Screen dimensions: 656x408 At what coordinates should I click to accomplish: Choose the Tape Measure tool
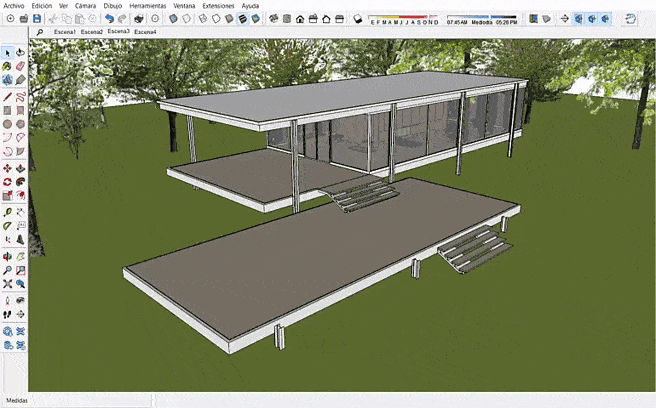(7, 212)
